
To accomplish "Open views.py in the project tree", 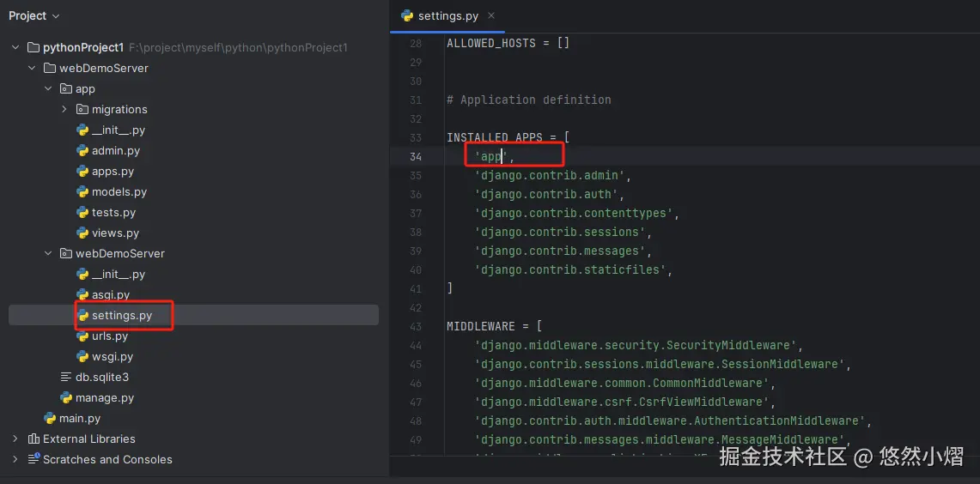I will pos(115,233).
